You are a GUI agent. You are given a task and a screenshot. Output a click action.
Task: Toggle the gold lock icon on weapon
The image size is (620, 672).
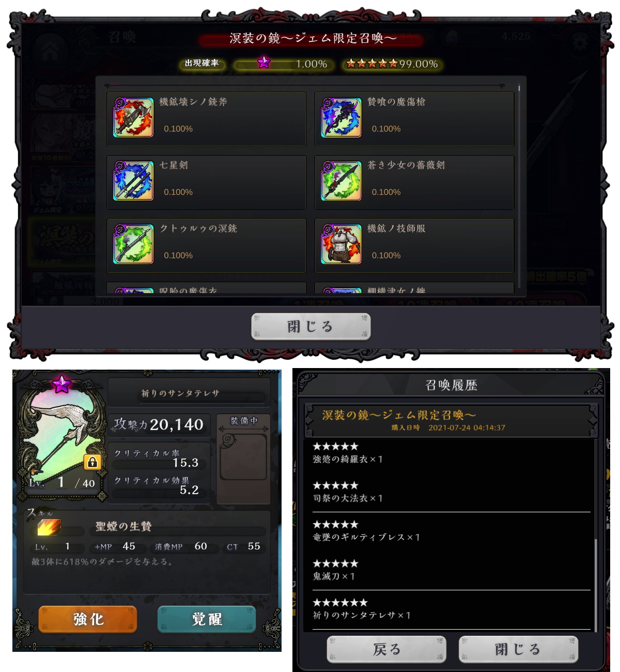pos(92,462)
